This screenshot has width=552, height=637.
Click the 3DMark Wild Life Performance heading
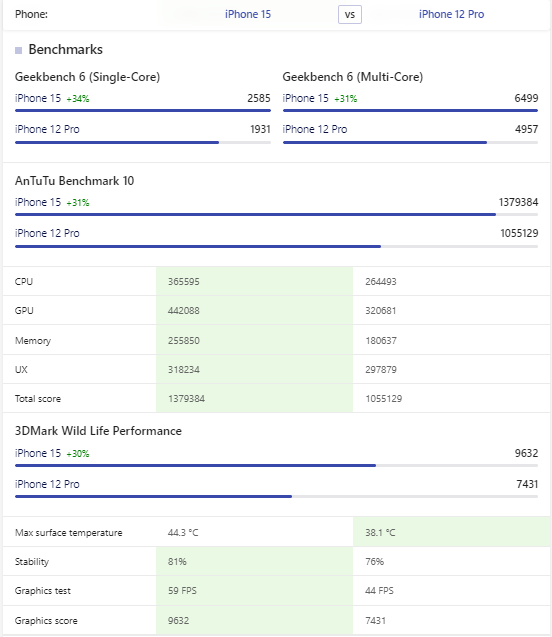(x=98, y=431)
